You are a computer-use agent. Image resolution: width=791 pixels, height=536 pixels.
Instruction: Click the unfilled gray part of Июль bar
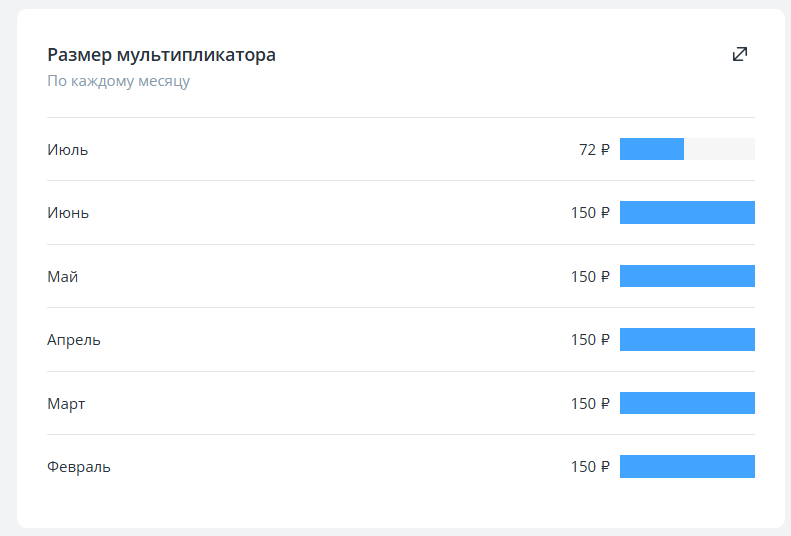click(719, 149)
